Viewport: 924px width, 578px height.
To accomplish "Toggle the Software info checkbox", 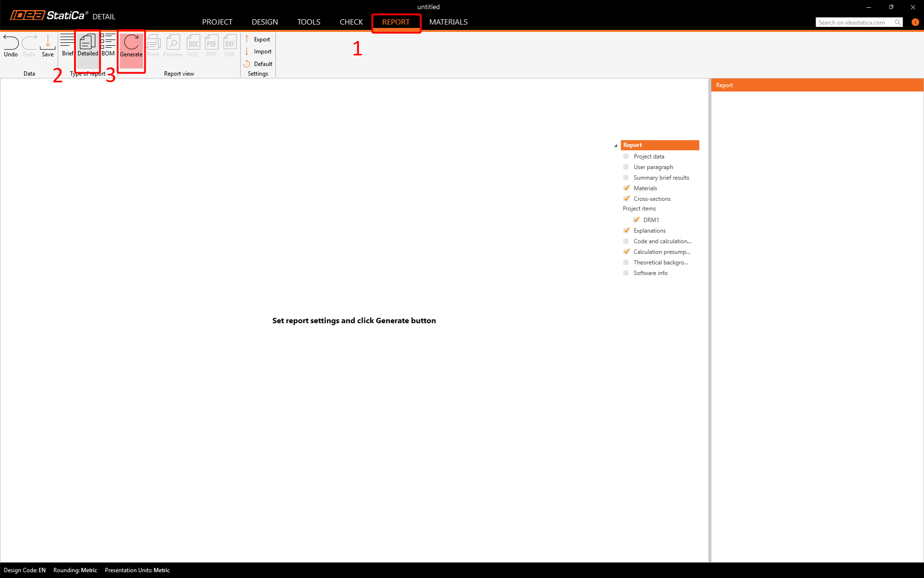I will tap(626, 273).
